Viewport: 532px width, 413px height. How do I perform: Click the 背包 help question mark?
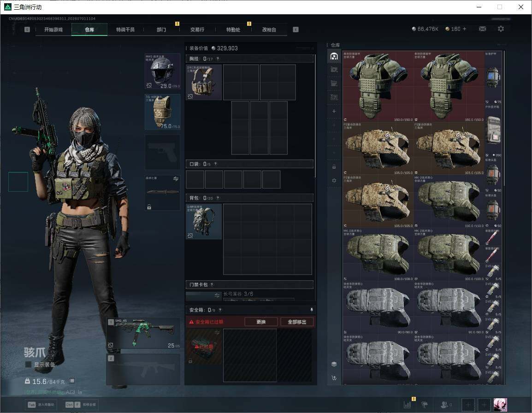[218, 198]
